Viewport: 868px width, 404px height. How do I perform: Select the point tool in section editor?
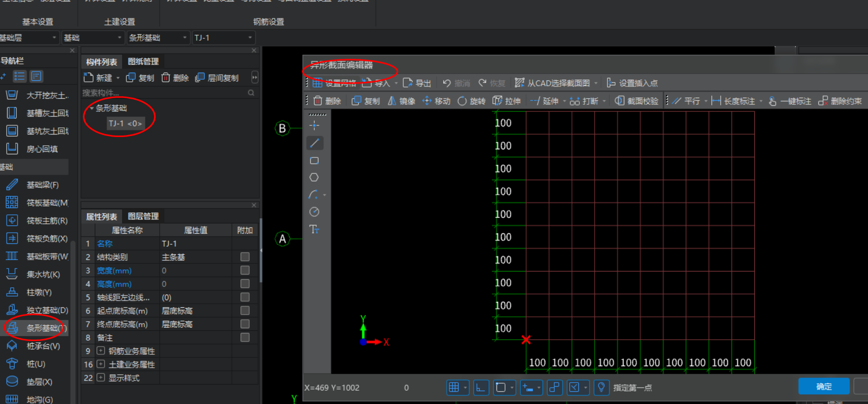coord(314,125)
